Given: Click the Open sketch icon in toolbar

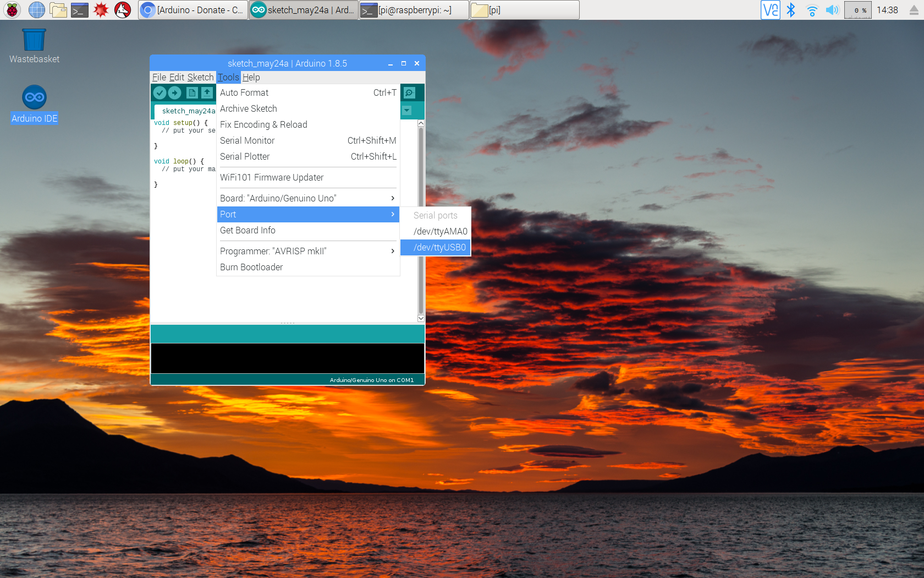Looking at the screenshot, I should (207, 93).
